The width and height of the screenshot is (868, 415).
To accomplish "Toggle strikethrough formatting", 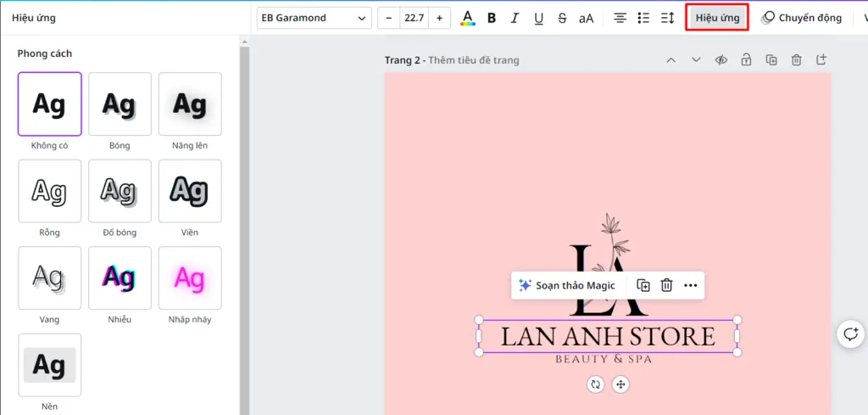I will click(x=563, y=18).
